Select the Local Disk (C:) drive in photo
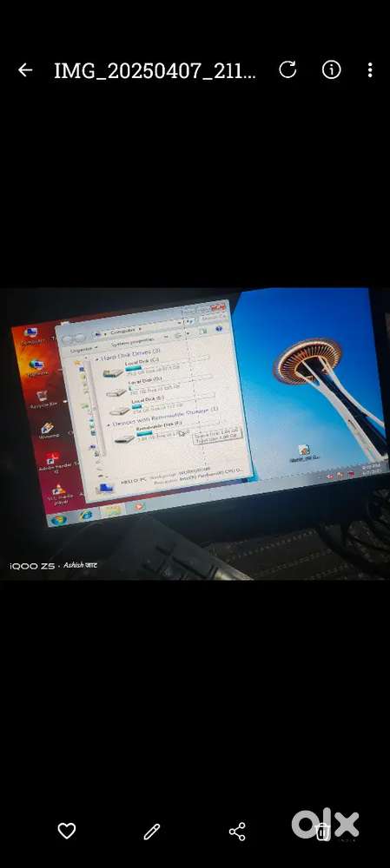The width and height of the screenshot is (390, 868). coord(156,367)
